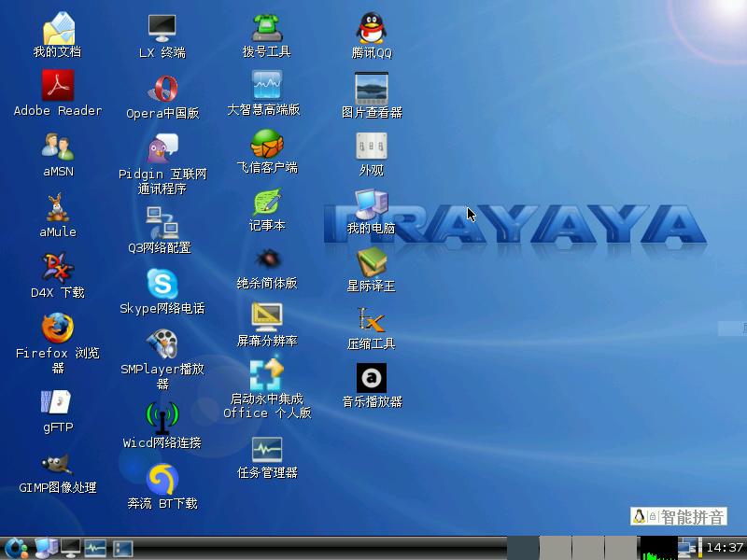747x560 pixels.
Task: Click the penguin icon on the input method bar
Action: [639, 517]
